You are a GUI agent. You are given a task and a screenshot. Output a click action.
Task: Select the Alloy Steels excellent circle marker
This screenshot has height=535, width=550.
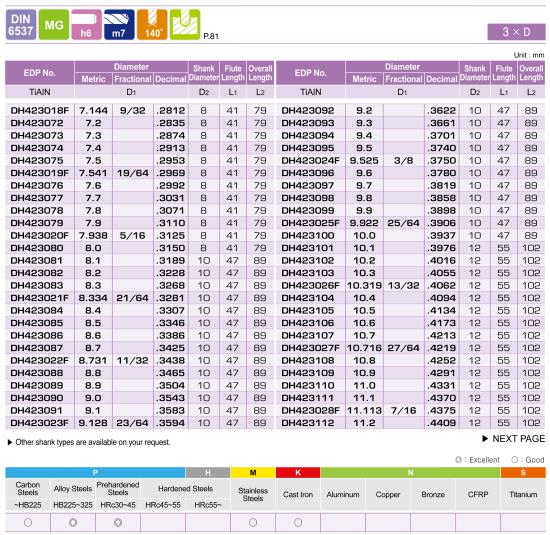73,522
